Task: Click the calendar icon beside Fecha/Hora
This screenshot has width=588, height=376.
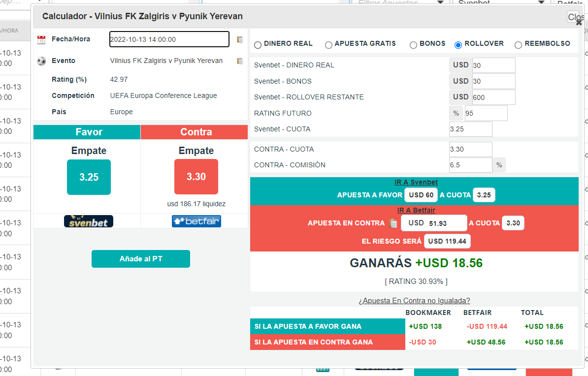Action: coord(41,40)
